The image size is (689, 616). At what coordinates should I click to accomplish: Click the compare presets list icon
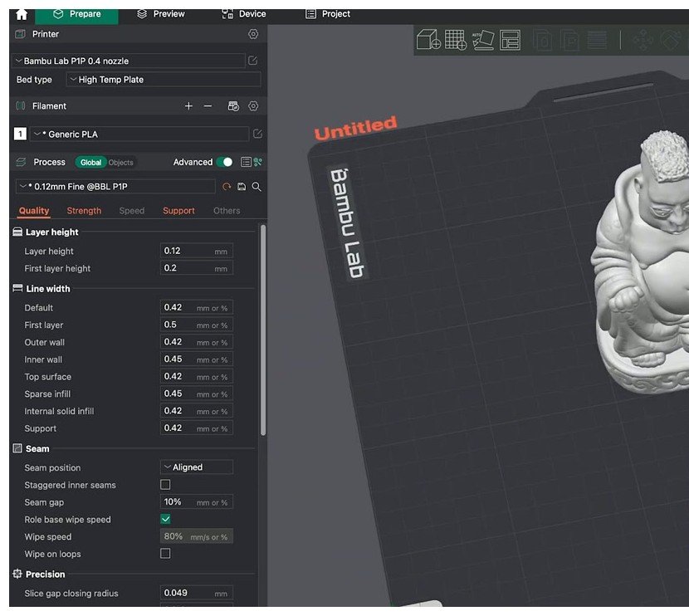246,162
